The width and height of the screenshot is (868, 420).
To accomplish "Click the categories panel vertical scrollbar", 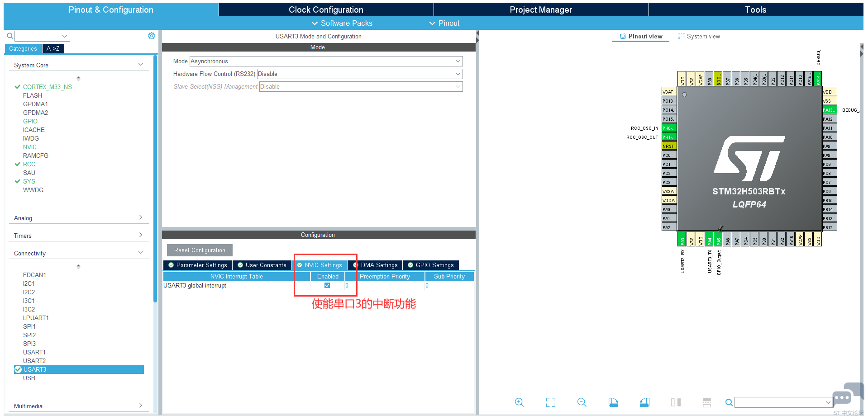I will 155,179.
